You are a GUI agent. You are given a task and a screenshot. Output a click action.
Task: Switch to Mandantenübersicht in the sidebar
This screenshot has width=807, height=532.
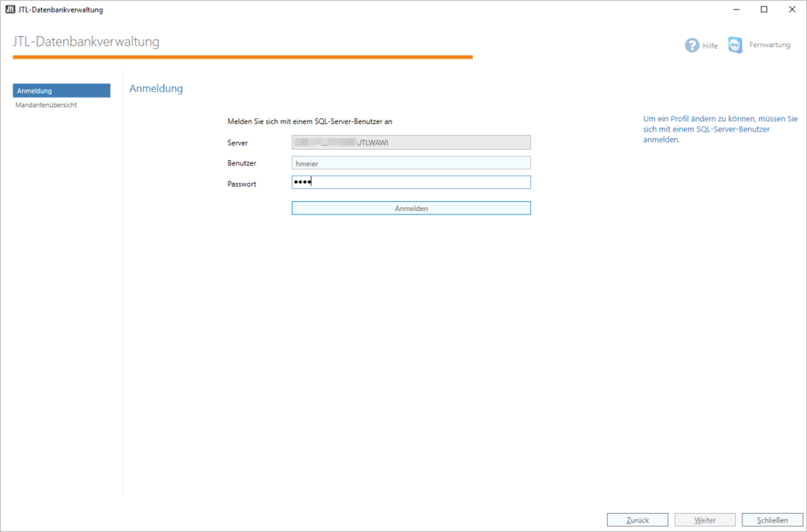[46, 105]
